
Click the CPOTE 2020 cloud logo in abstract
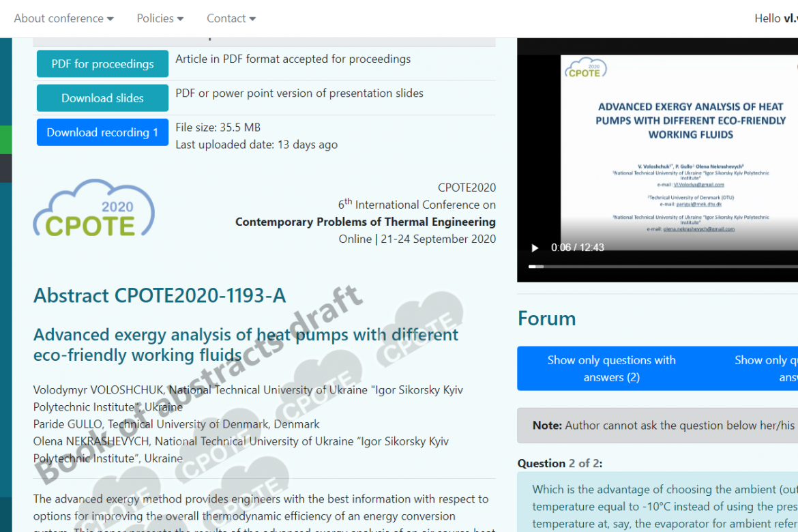point(94,209)
